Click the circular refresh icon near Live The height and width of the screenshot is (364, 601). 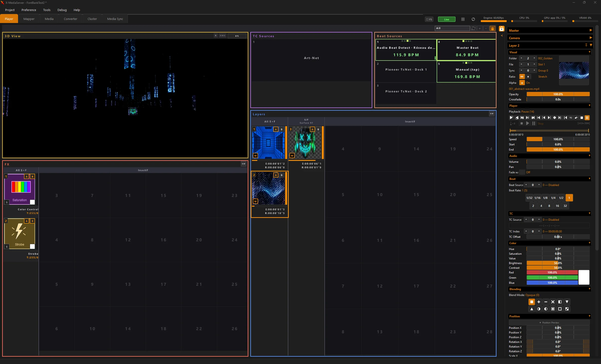(x=473, y=19)
